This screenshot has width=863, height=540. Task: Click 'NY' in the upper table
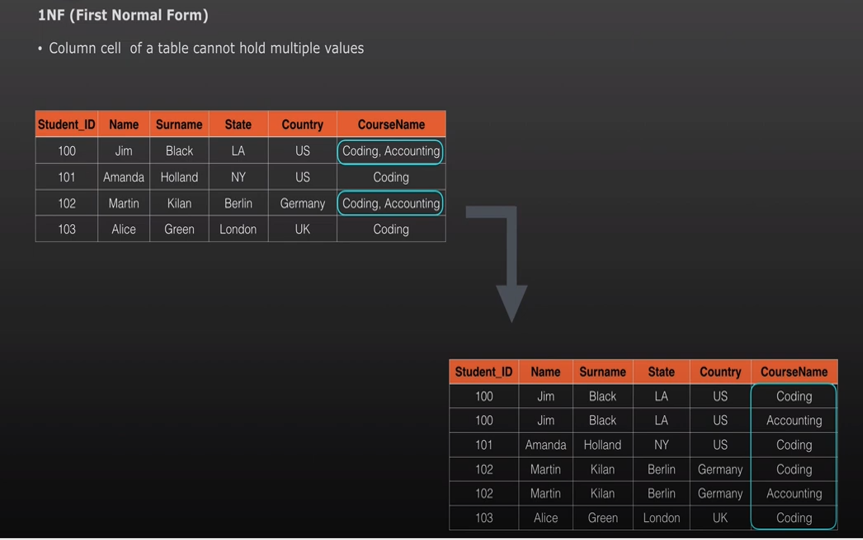click(x=238, y=177)
